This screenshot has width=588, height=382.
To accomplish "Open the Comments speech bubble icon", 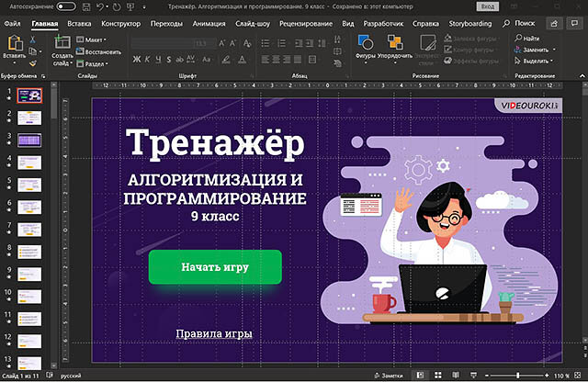I will pos(574,23).
